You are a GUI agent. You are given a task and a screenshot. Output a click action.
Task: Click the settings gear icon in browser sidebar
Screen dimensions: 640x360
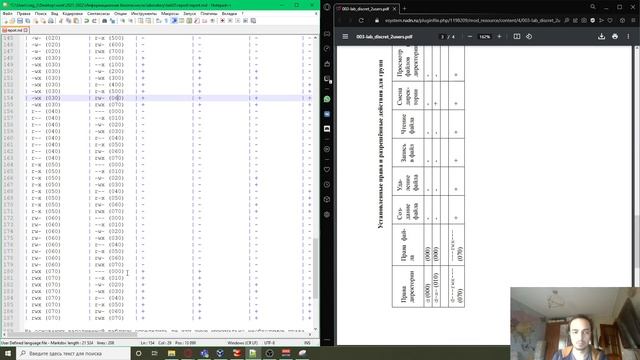327,214
